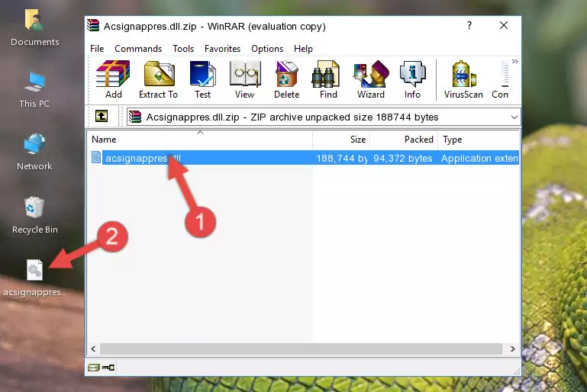Go up one folder level
Screen dimensions: 587x392
102,117
